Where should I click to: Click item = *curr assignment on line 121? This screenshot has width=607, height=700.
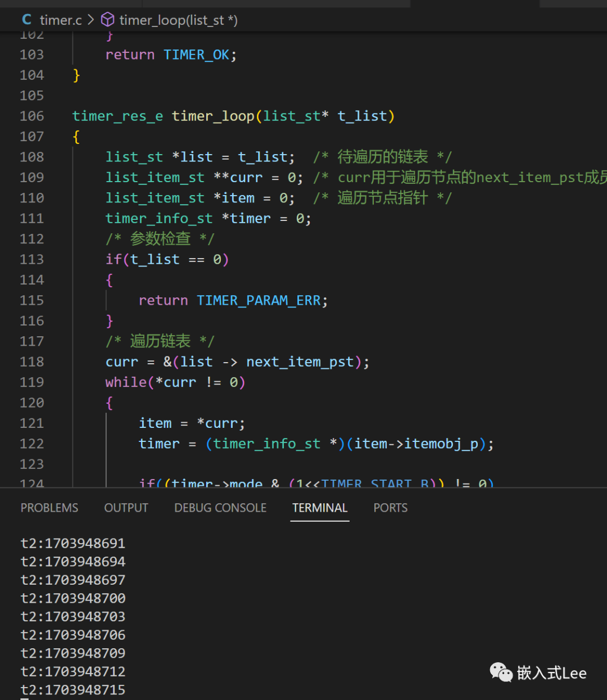(192, 423)
